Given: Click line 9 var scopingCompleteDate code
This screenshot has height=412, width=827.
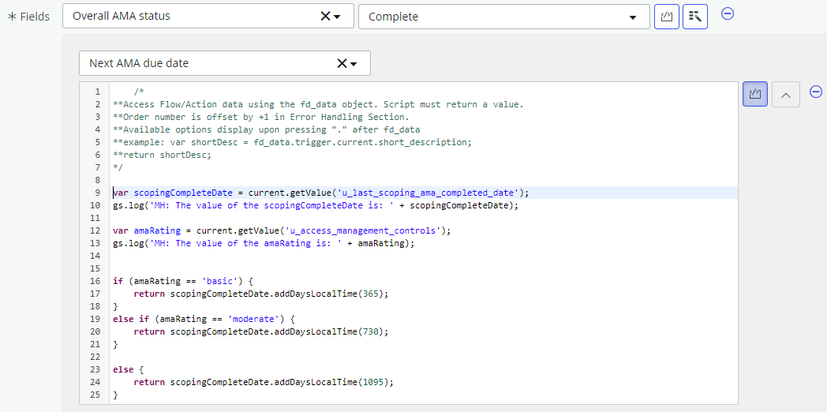Looking at the screenshot, I should pyautogui.click(x=321, y=193).
